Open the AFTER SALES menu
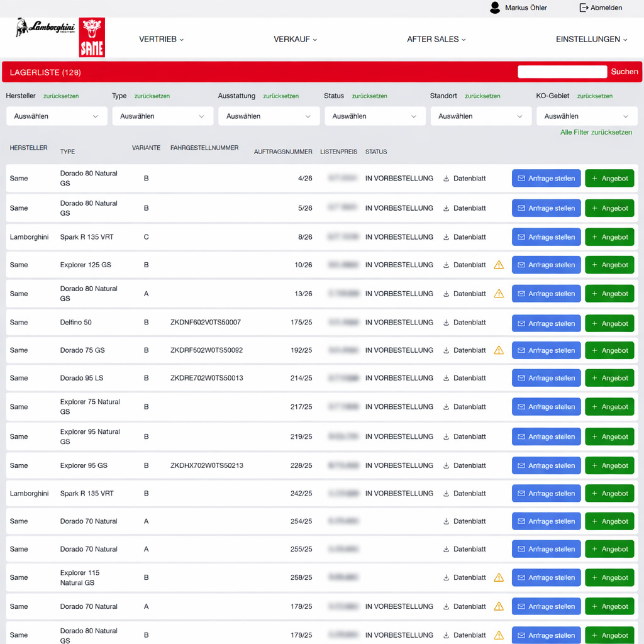Image resolution: width=644 pixels, height=644 pixels. (x=436, y=39)
